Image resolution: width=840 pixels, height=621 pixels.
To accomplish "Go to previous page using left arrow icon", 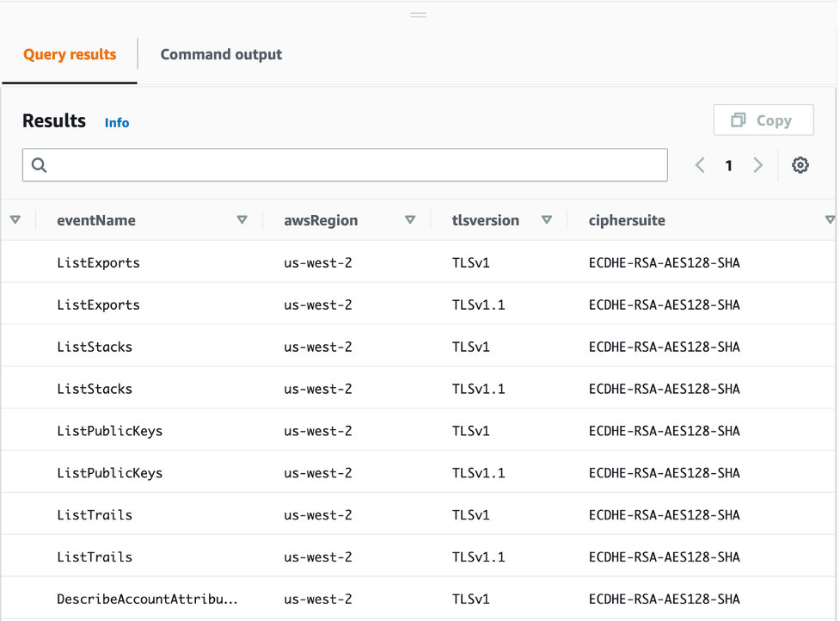I will tap(700, 165).
